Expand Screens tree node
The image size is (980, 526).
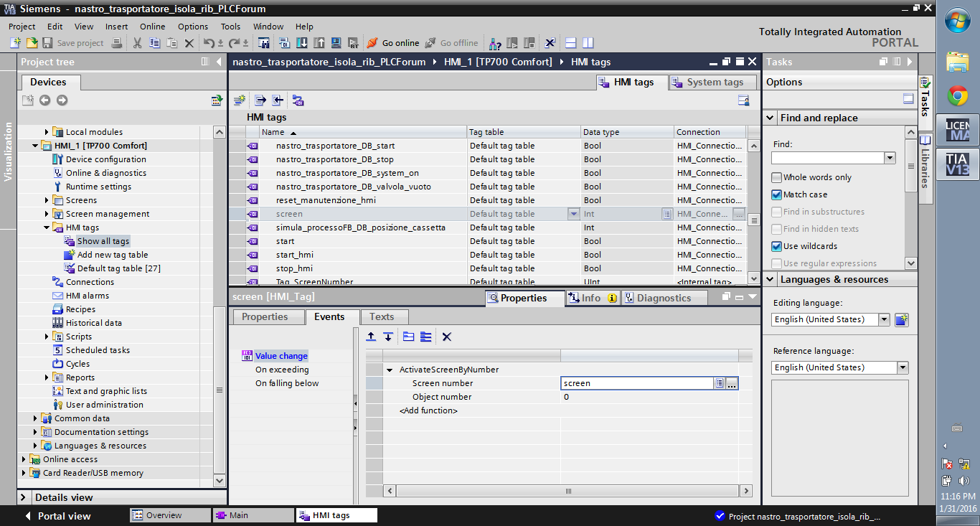(x=47, y=200)
